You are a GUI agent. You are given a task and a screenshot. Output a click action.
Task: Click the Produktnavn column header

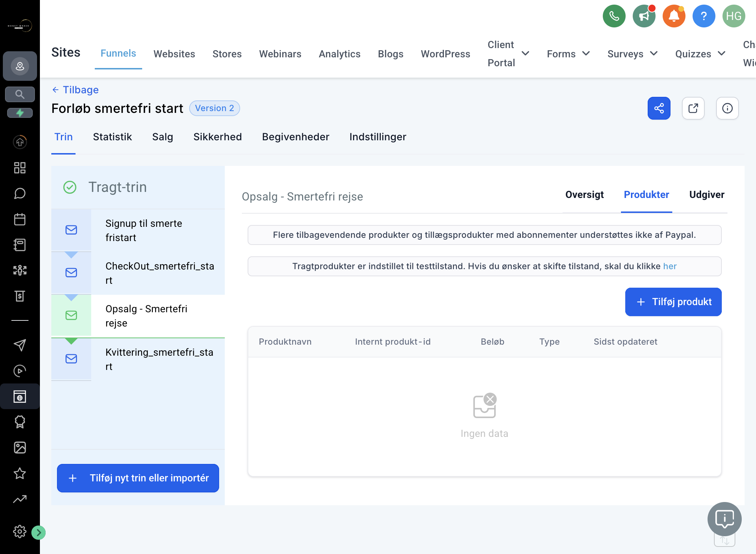pos(285,341)
